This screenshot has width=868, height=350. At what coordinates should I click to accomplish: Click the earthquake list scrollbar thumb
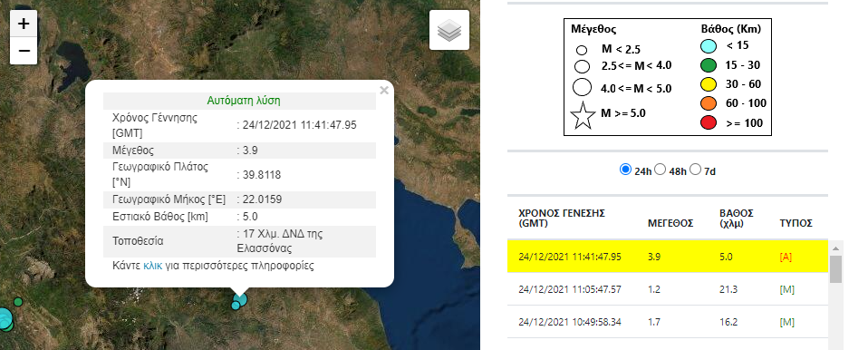tap(836, 269)
